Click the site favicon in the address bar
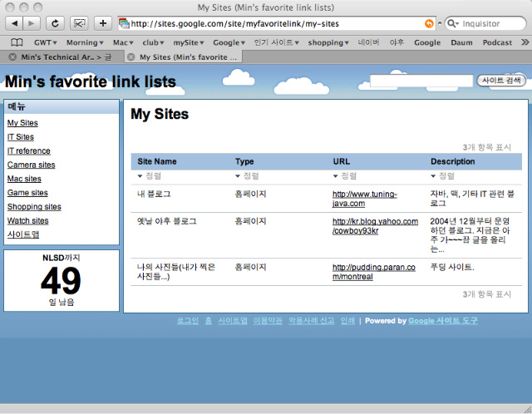This screenshot has height=414, width=532. point(124,23)
